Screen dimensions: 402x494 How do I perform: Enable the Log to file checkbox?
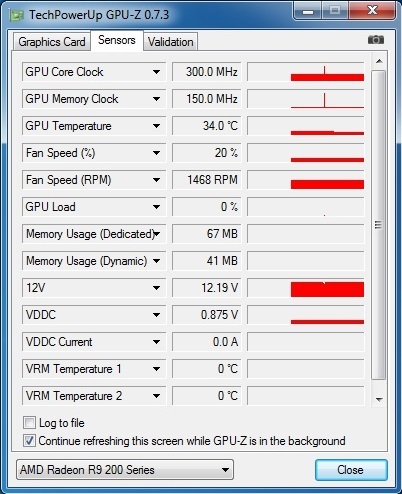[29, 423]
